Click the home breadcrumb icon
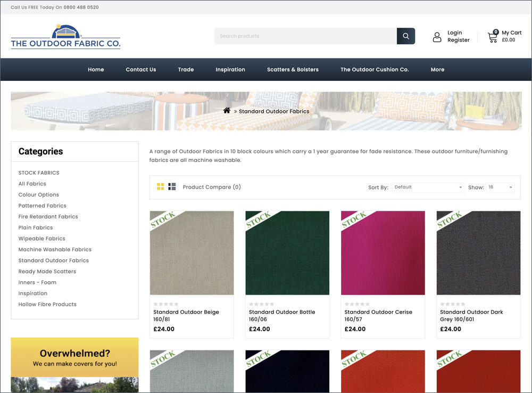The height and width of the screenshot is (393, 532). (x=227, y=111)
